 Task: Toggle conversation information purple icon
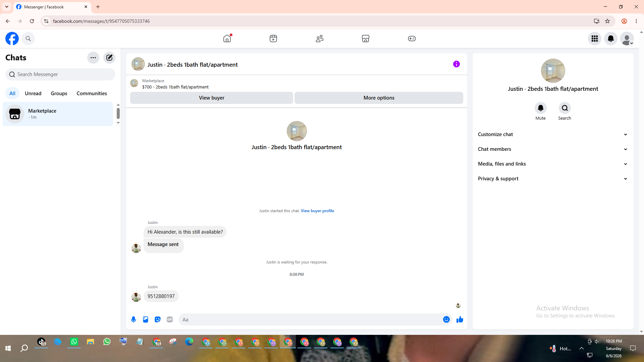(457, 64)
